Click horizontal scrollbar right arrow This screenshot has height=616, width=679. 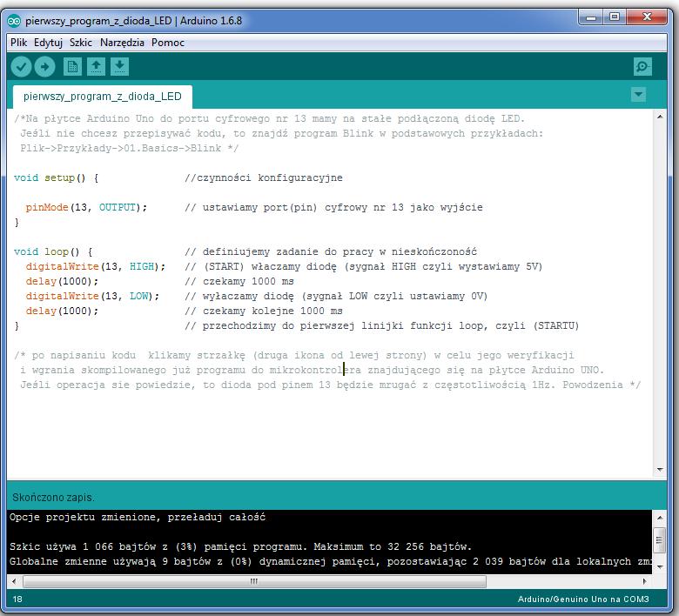point(645,581)
